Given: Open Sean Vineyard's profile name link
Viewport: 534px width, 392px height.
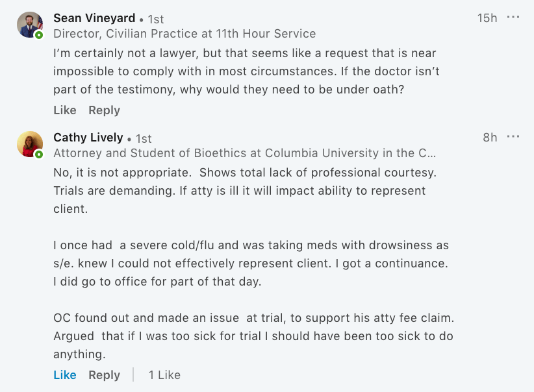Looking at the screenshot, I should pos(94,18).
